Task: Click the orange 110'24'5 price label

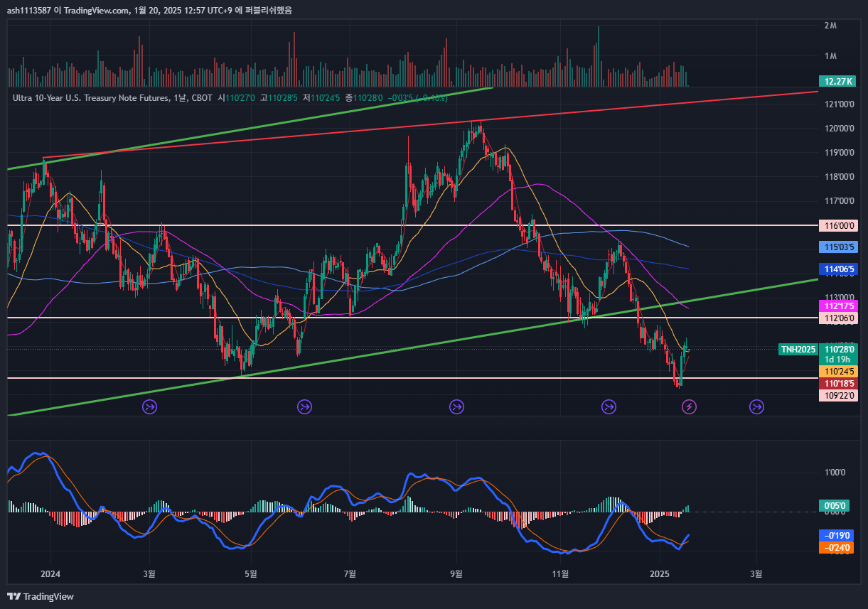Action: click(x=839, y=371)
